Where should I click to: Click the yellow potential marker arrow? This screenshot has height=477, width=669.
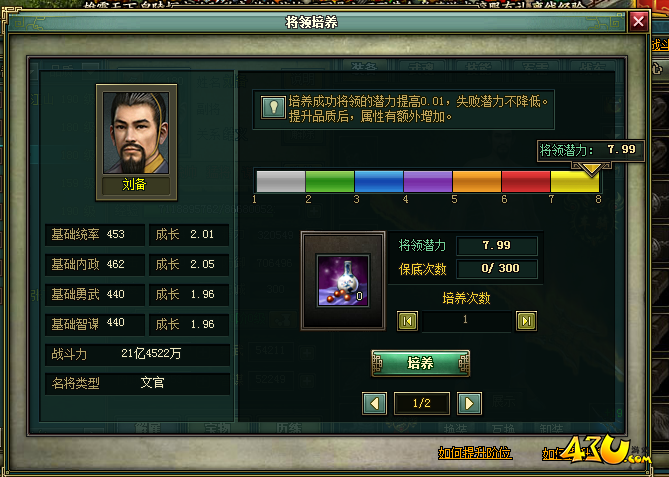tap(591, 169)
